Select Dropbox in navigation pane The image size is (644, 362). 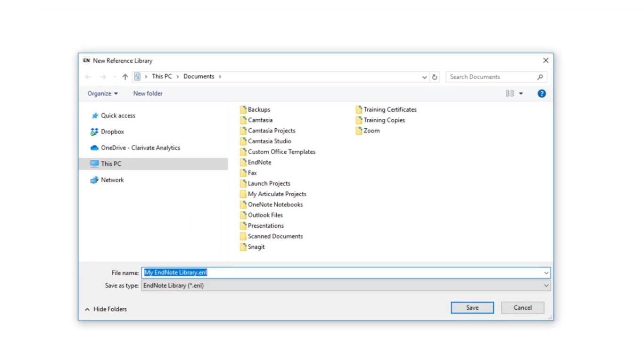(112, 132)
